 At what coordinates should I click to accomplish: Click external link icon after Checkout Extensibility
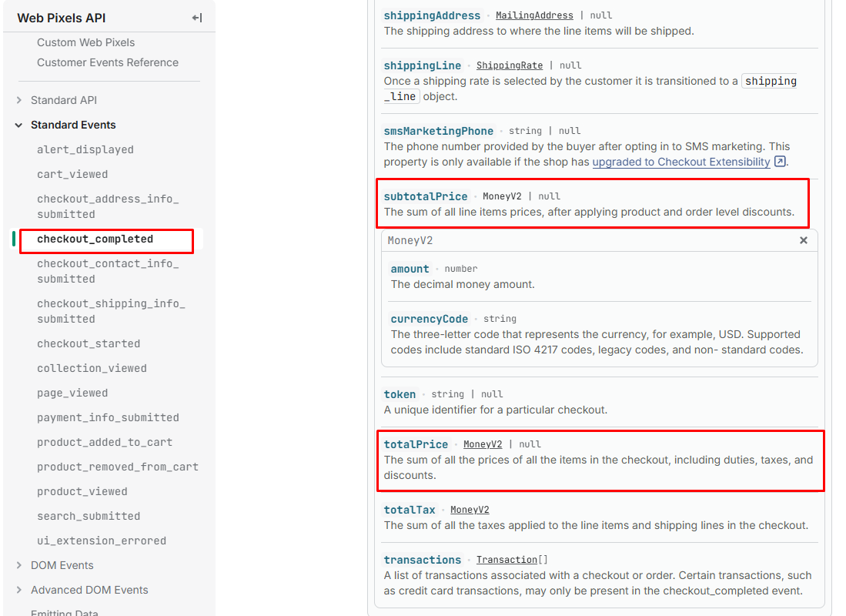point(780,162)
